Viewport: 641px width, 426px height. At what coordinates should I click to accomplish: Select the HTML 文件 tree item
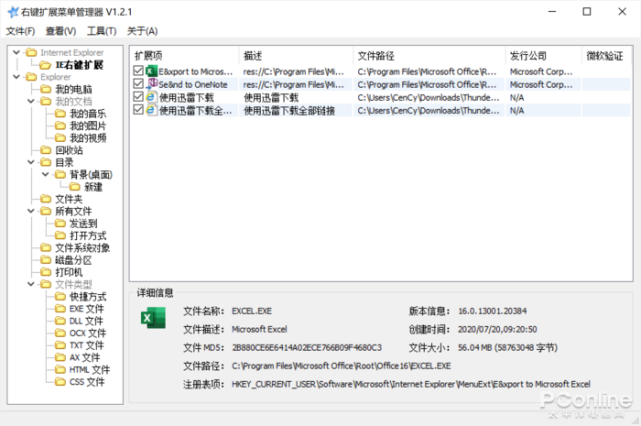[90, 370]
